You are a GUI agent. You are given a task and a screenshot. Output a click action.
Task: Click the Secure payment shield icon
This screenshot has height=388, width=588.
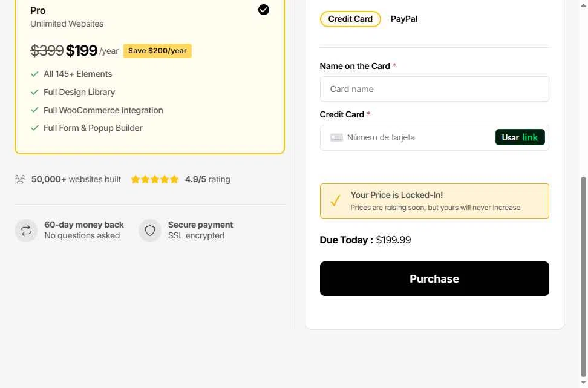(x=150, y=231)
